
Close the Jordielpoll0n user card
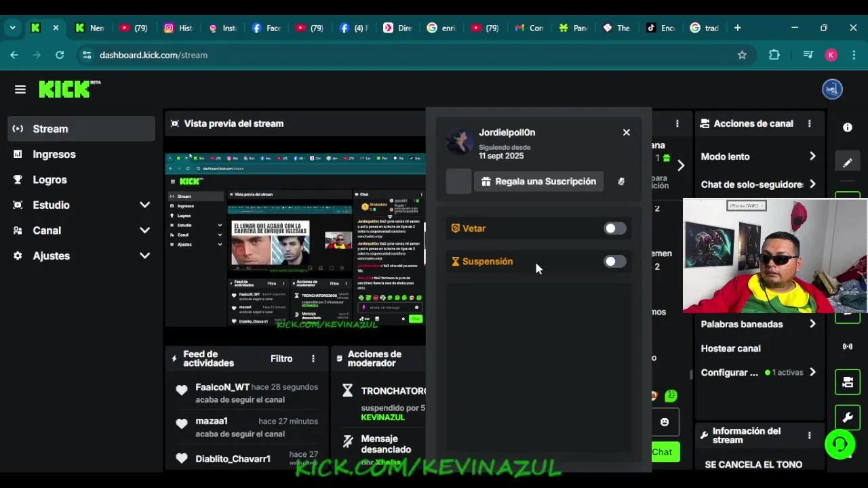[627, 132]
